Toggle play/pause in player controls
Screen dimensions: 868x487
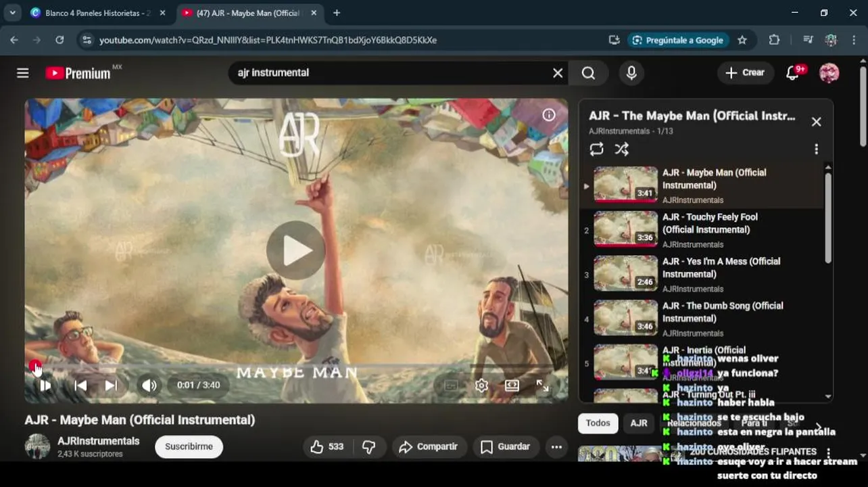click(45, 386)
